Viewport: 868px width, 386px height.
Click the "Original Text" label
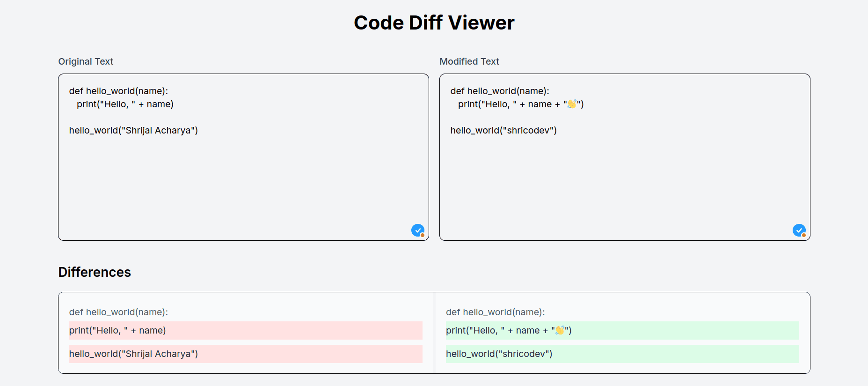pos(86,61)
